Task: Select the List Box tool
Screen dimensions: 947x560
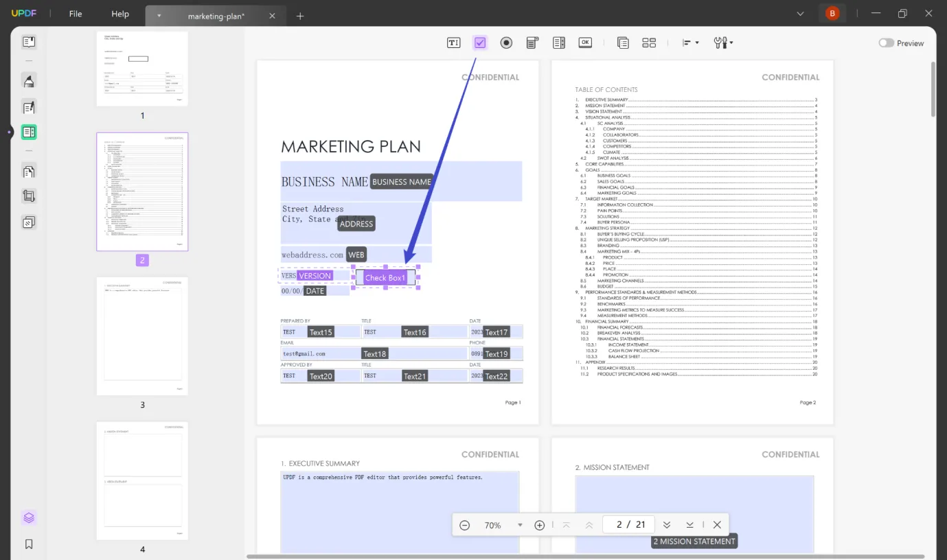Action: tap(559, 43)
